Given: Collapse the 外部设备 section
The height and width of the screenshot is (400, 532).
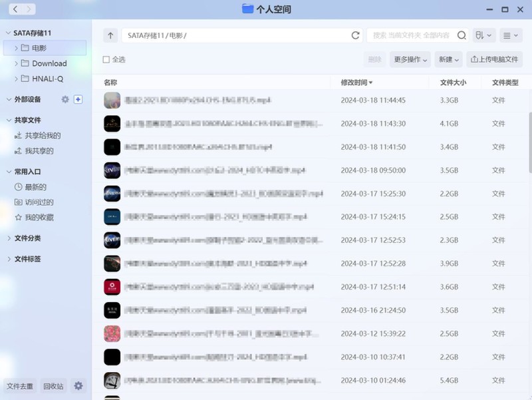Looking at the screenshot, I should click(x=9, y=99).
